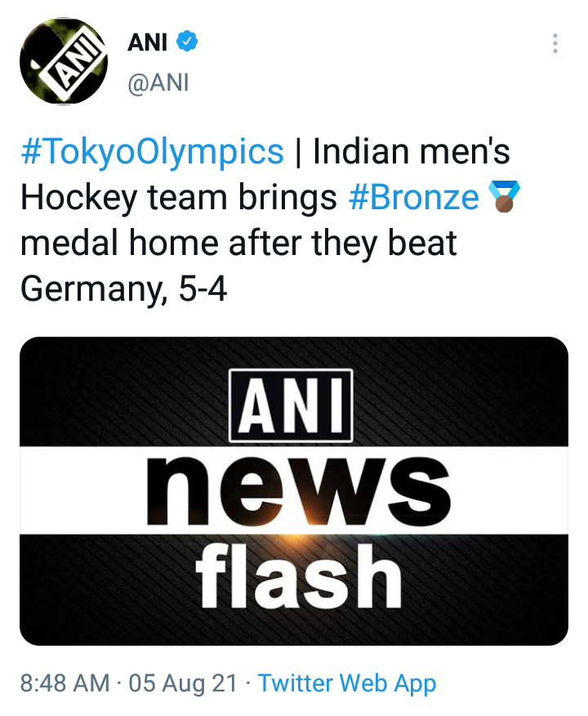Click the @ANI account handle
This screenshot has width=588, height=716.
coord(158,83)
